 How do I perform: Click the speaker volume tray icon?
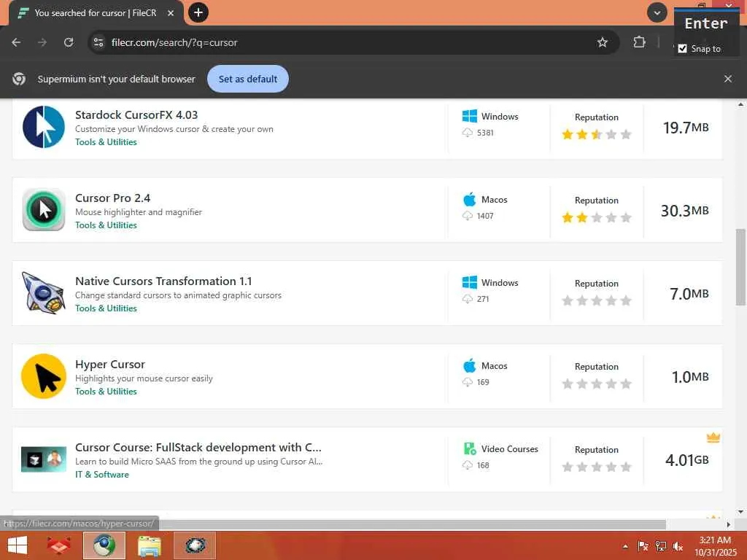pos(677,546)
